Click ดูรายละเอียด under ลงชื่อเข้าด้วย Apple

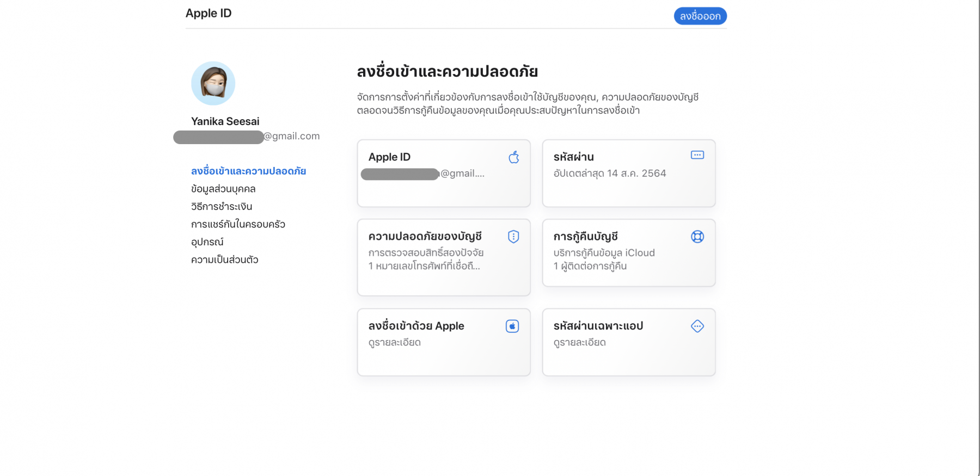click(x=395, y=343)
